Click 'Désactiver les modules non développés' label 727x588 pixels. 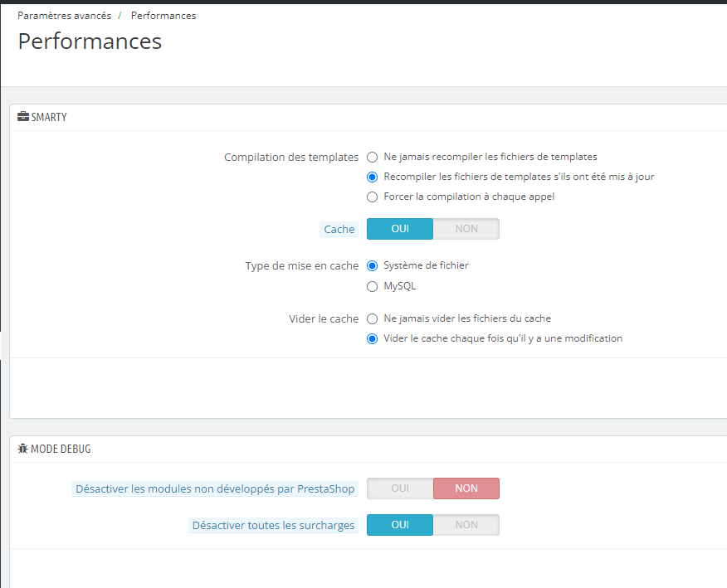coord(215,489)
